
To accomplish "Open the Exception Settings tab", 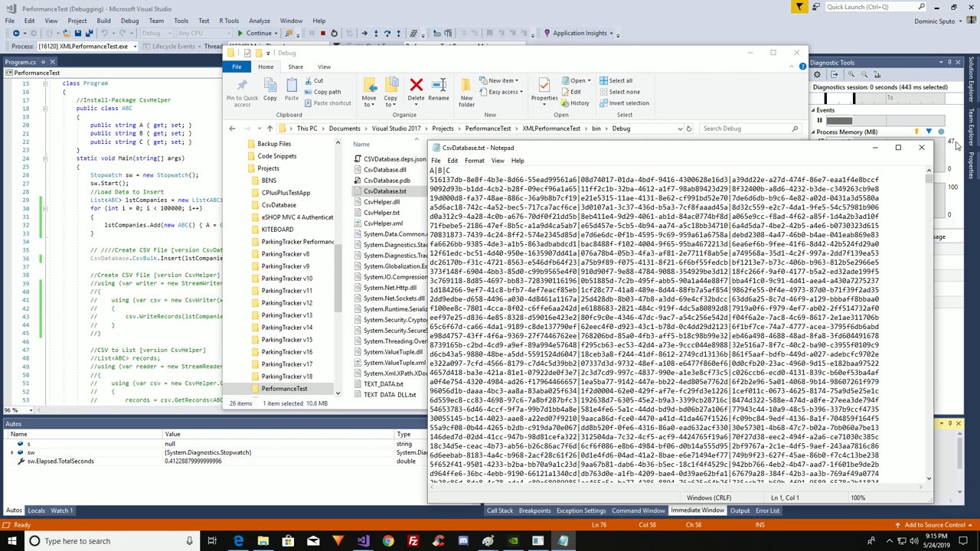I will point(581,510).
